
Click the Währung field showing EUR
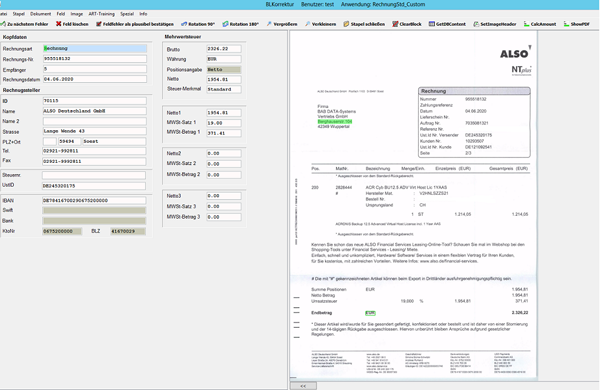(x=224, y=59)
